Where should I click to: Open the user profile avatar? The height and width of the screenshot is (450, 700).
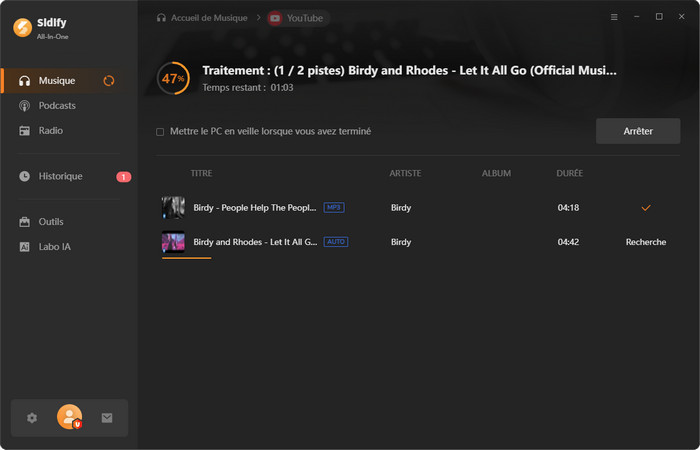(x=70, y=417)
